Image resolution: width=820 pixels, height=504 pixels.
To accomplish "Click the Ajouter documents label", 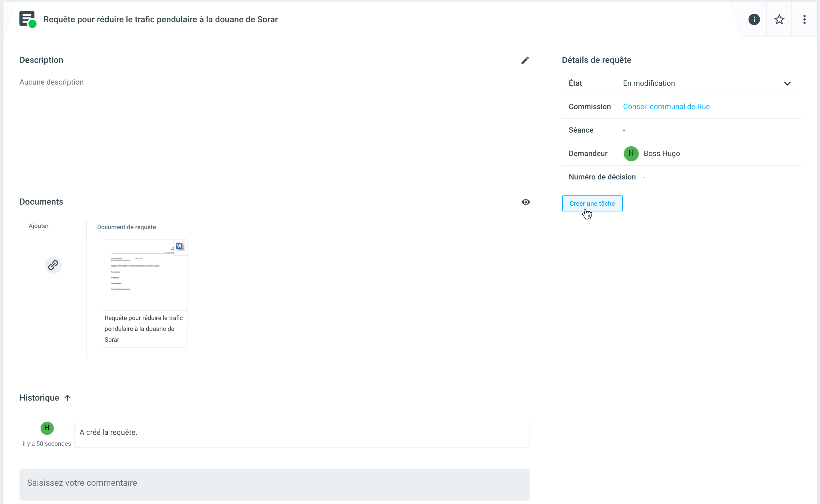I will click(38, 226).
